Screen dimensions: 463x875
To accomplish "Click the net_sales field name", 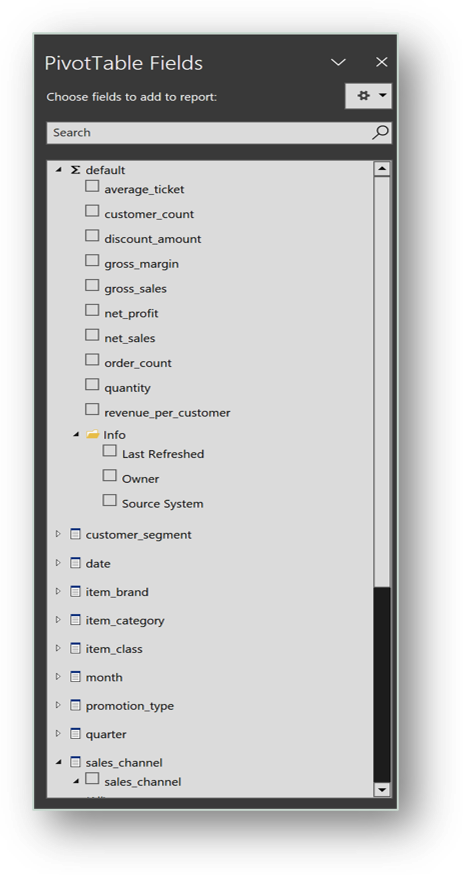I will pyautogui.click(x=130, y=338).
